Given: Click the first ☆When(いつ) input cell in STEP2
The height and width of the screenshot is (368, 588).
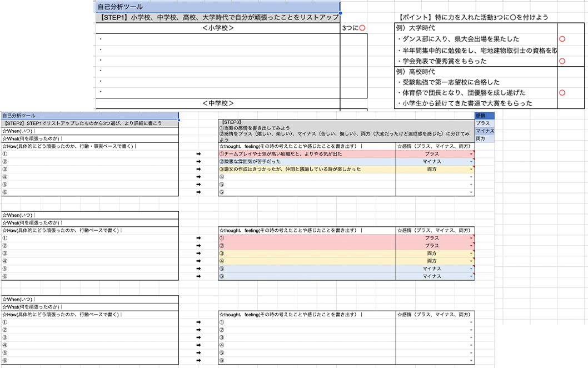Looking at the screenshot, I should (90, 131).
